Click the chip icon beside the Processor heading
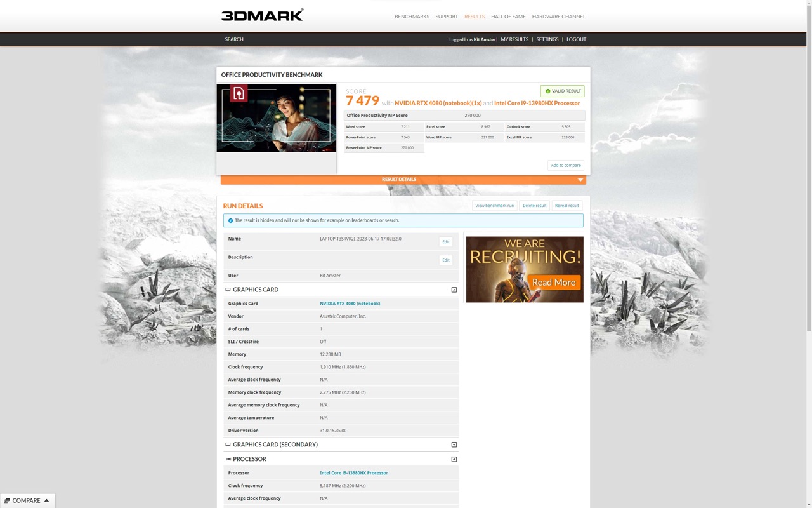The image size is (812, 508). [228, 459]
